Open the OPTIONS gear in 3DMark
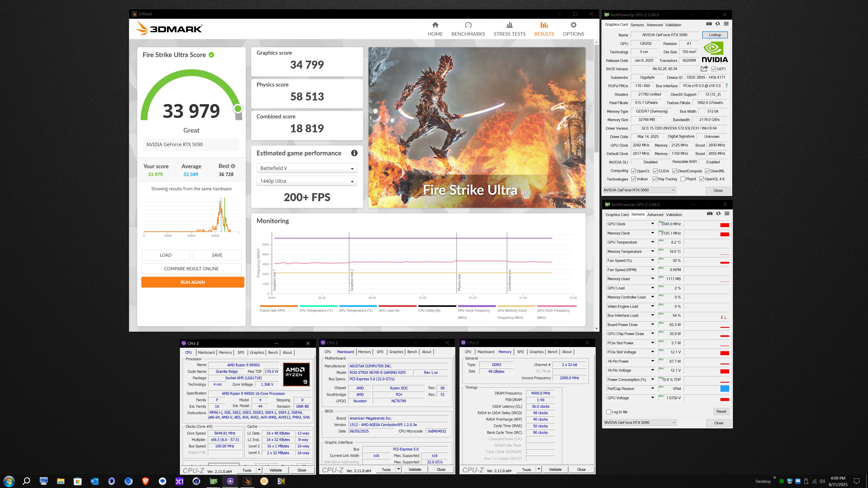The height and width of the screenshot is (488, 868). pyautogui.click(x=573, y=25)
